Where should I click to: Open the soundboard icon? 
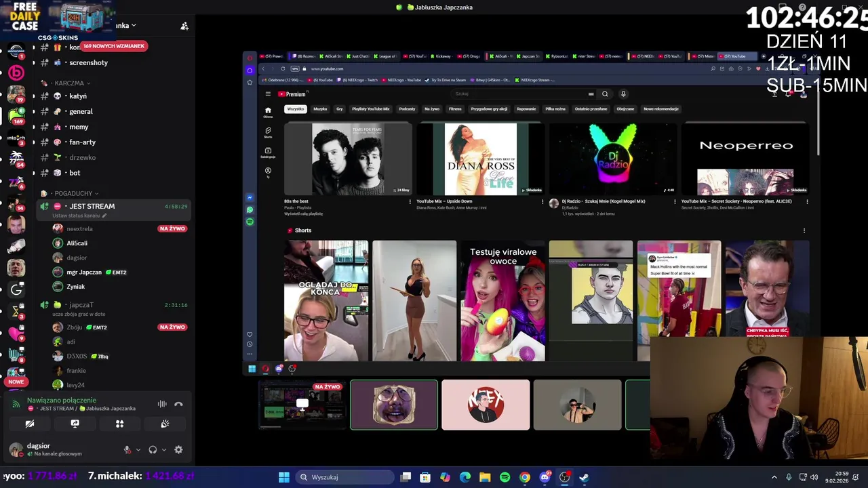coord(165,424)
